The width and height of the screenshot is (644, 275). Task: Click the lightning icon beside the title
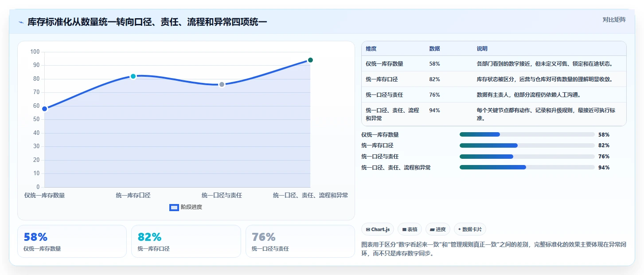click(21, 22)
